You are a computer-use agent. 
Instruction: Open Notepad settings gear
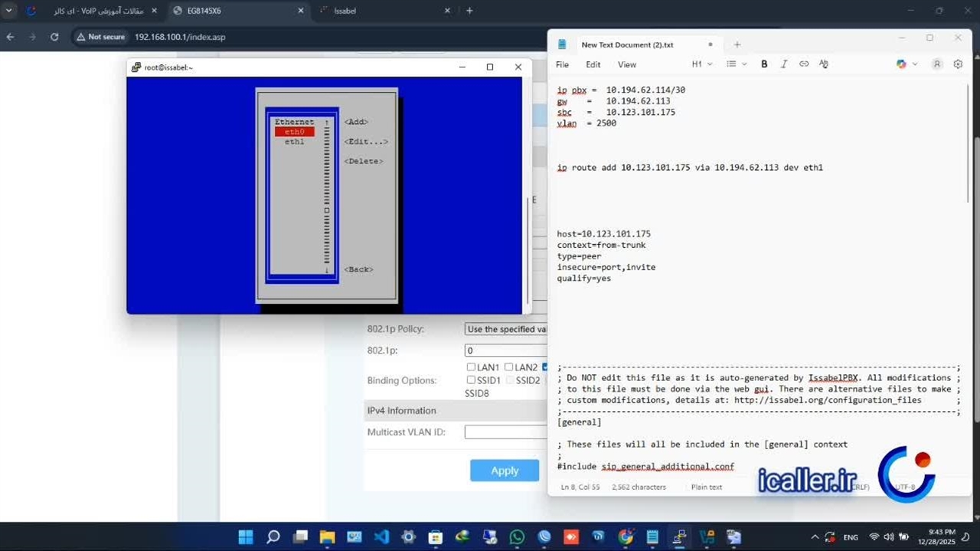[958, 64]
